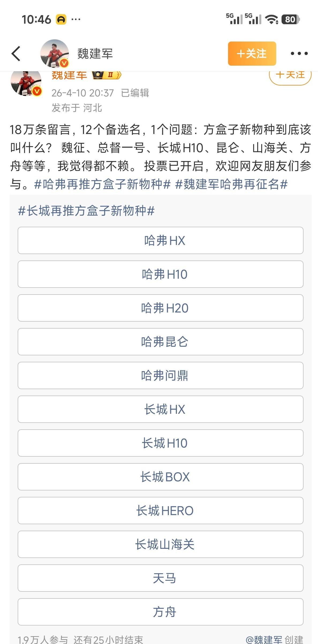Open poll topic #长城再推方盒子新物种#
Viewport: 318px width, 644px height.
[x=86, y=211]
